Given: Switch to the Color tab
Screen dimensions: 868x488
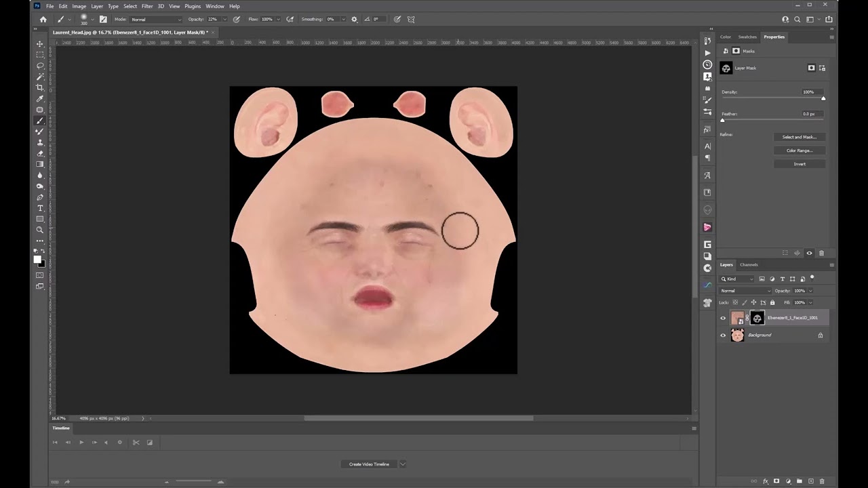Looking at the screenshot, I should point(726,37).
